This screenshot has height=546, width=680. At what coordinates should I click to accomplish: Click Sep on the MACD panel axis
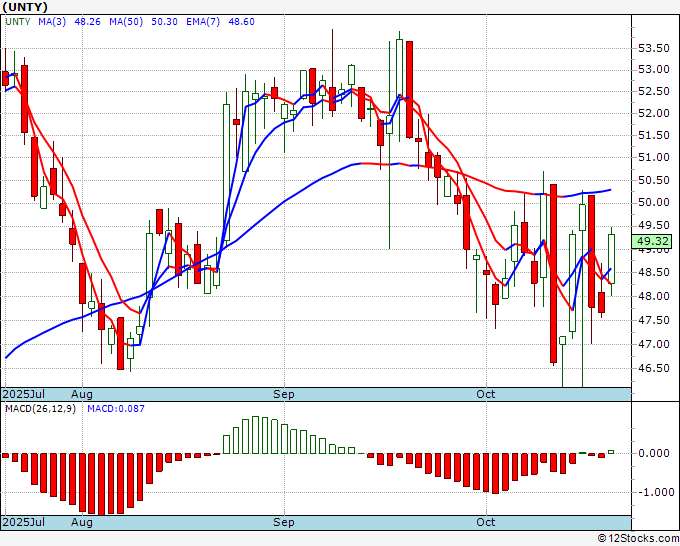(x=284, y=522)
